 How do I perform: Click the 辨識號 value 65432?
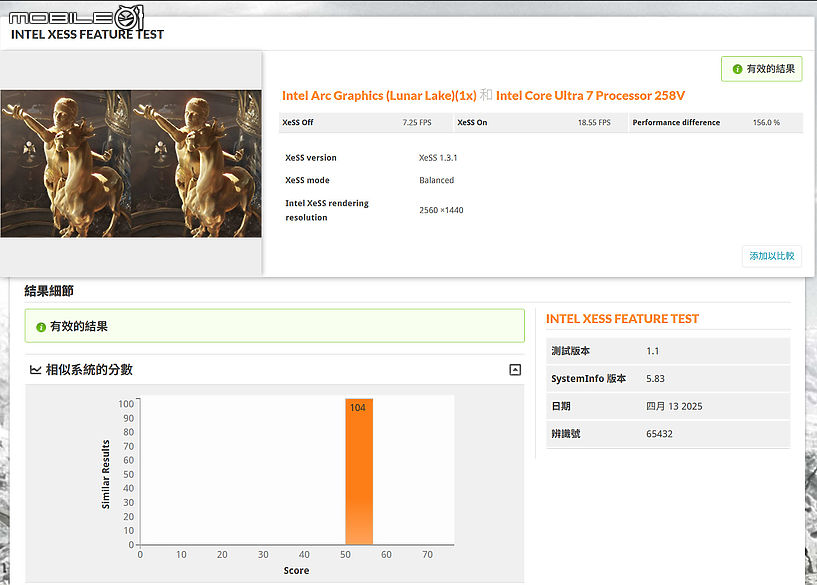pos(659,434)
